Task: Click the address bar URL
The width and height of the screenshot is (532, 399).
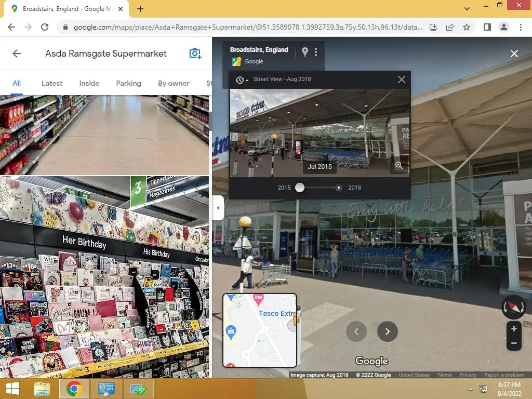Action: coord(248,27)
